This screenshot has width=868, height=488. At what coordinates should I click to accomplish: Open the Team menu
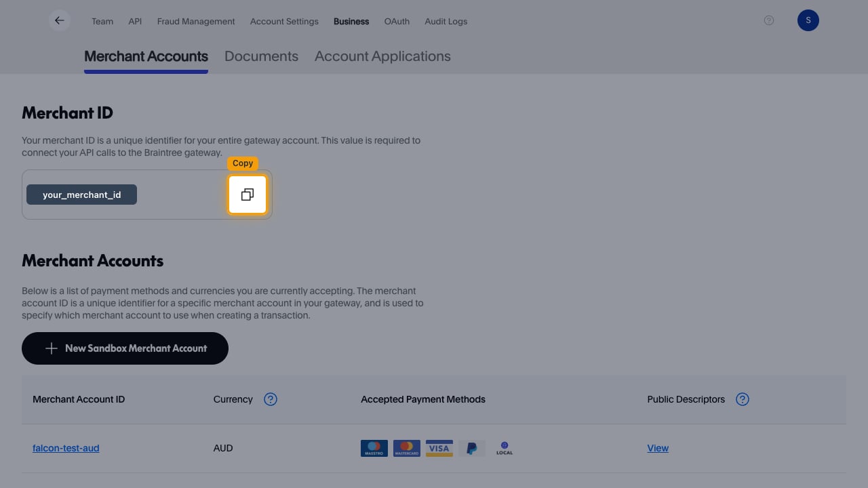pyautogui.click(x=102, y=21)
